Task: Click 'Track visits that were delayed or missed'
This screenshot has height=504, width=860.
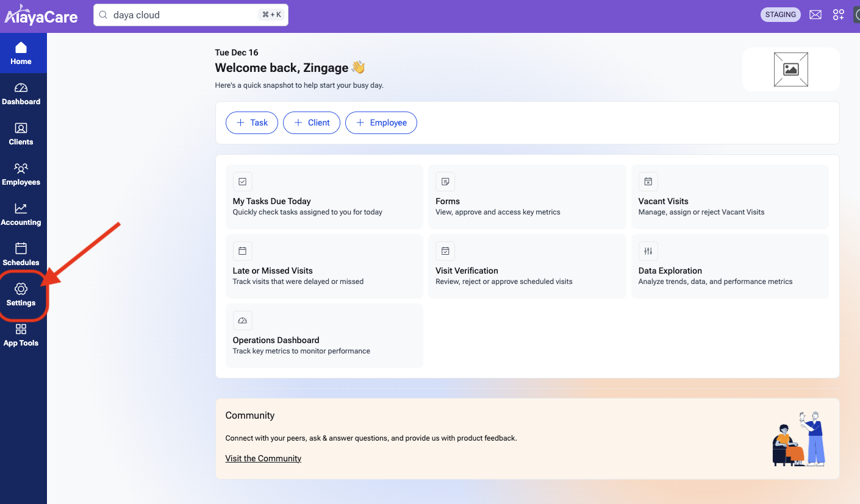Action: 298,282
